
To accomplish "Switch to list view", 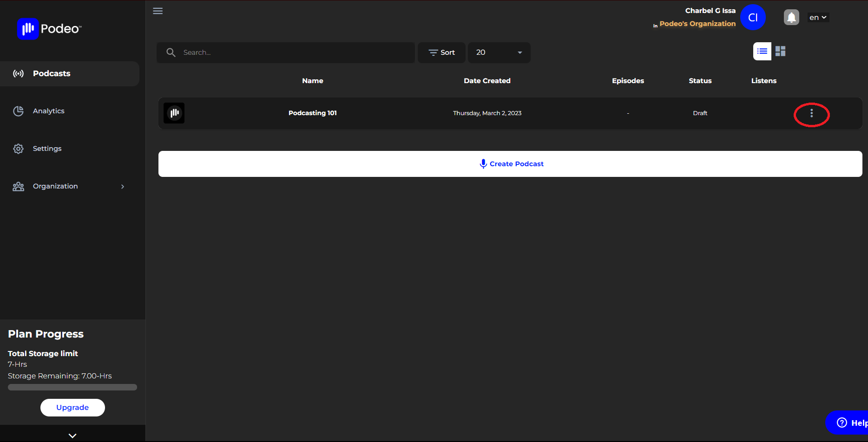I will click(762, 51).
